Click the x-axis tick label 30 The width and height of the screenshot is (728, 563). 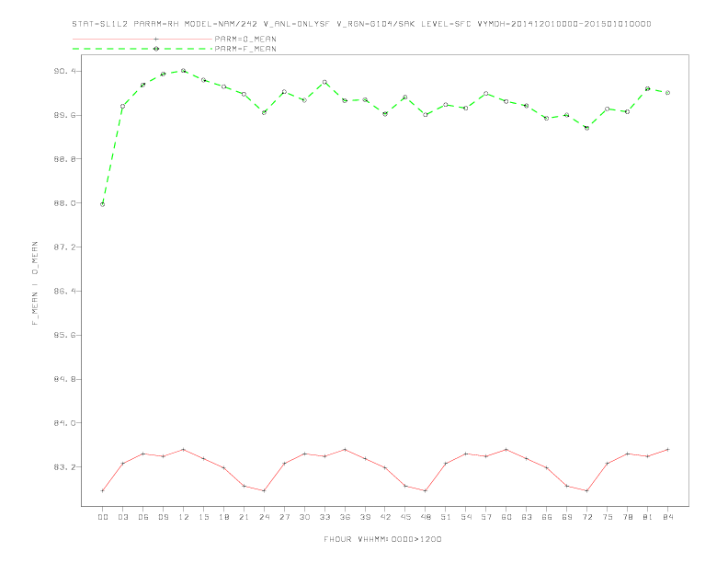304,517
